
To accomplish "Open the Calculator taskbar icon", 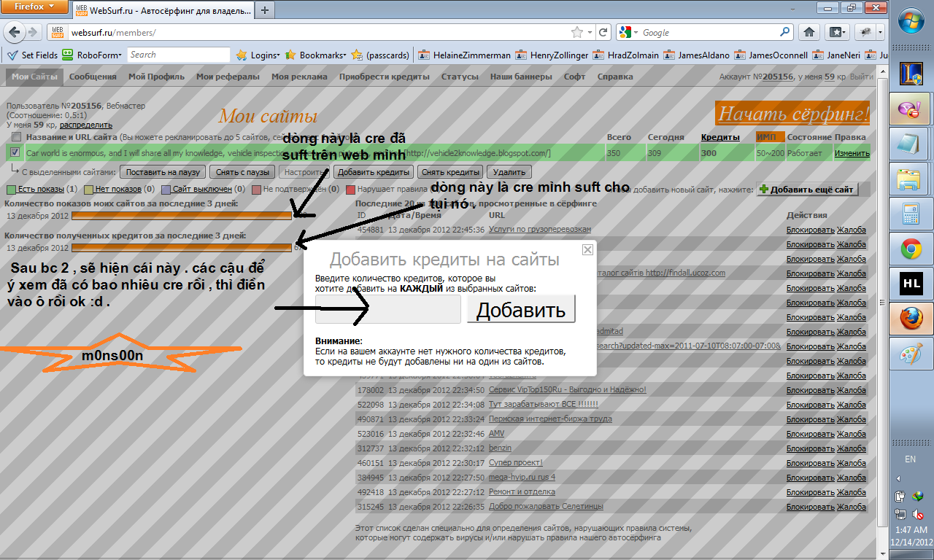I will [910, 214].
